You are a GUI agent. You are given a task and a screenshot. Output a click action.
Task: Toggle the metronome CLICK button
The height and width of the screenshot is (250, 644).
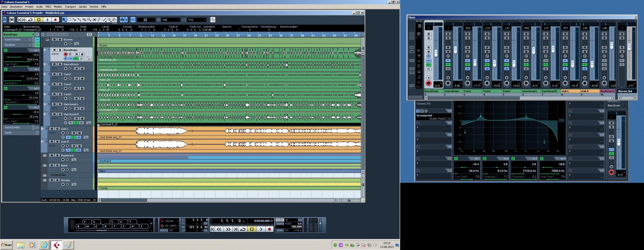coord(280,220)
